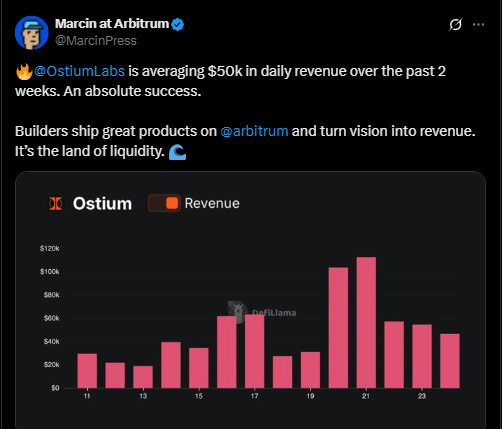
Task: Open Marcin at Arbitrum's profile avatar
Action: click(32, 33)
